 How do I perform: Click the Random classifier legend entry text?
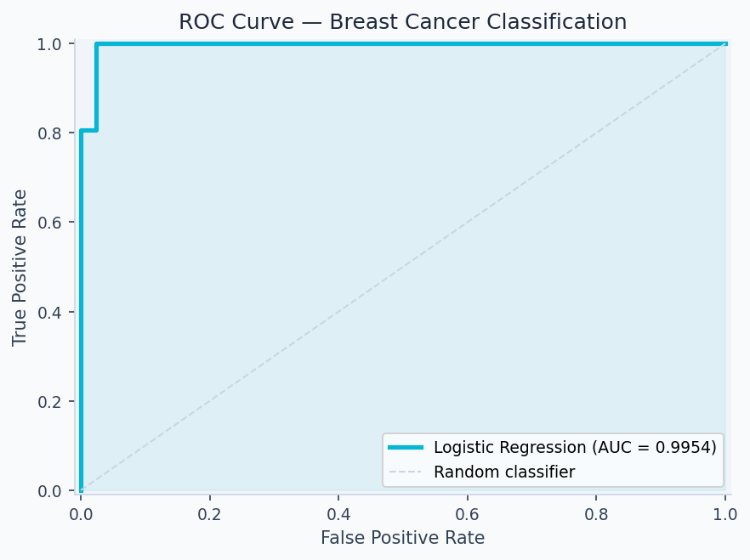[x=503, y=472]
